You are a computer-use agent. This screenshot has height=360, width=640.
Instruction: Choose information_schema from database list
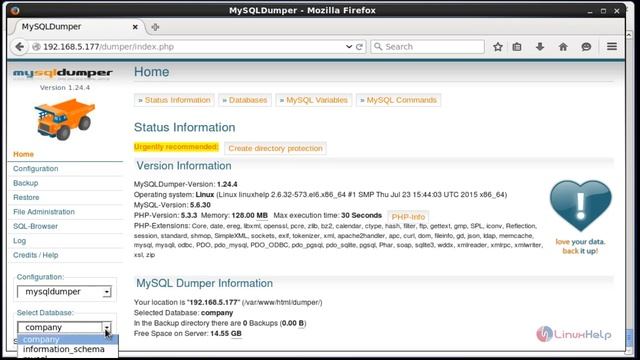coord(68,349)
